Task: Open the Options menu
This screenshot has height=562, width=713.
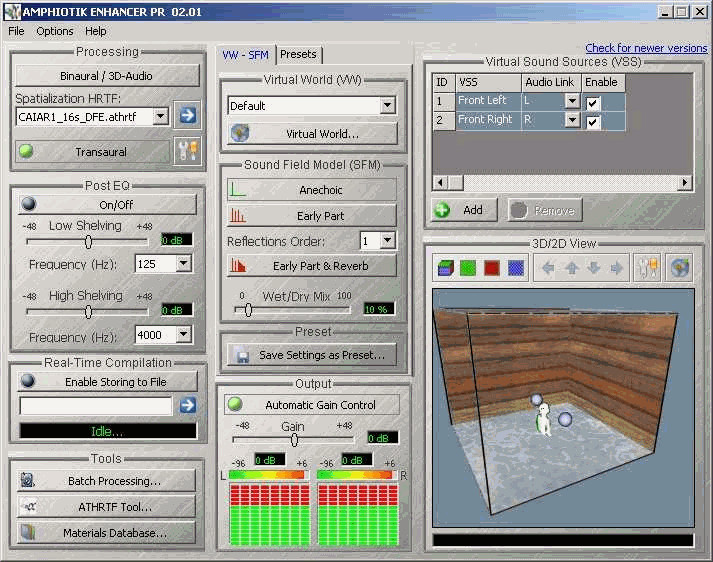Action: [55, 31]
